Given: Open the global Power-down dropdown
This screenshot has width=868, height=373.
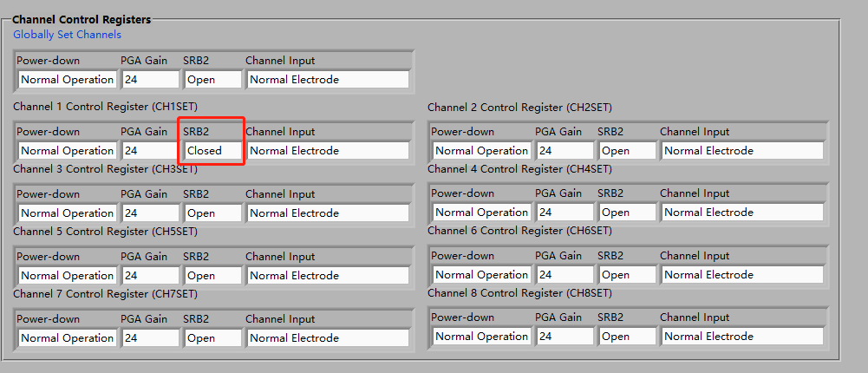Looking at the screenshot, I should pyautogui.click(x=67, y=80).
